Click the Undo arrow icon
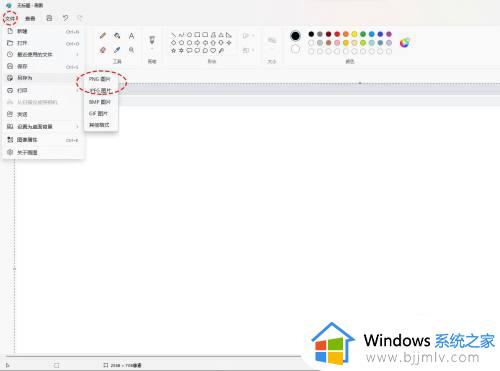 pyautogui.click(x=65, y=18)
